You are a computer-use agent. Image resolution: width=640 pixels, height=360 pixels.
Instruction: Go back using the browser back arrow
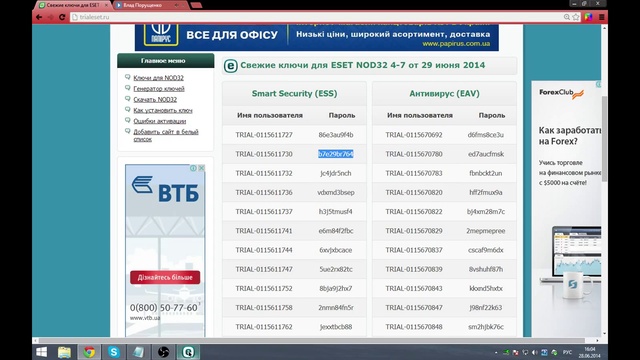tap(39, 17)
